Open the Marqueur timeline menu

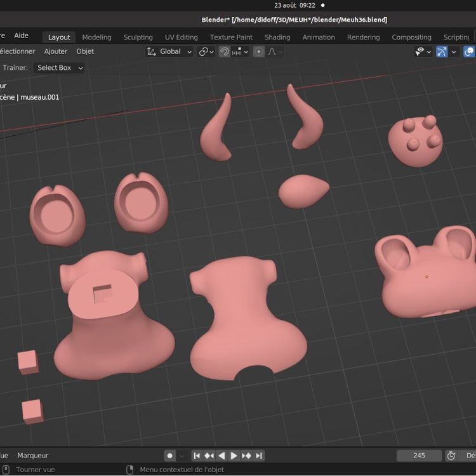pyautogui.click(x=33, y=455)
